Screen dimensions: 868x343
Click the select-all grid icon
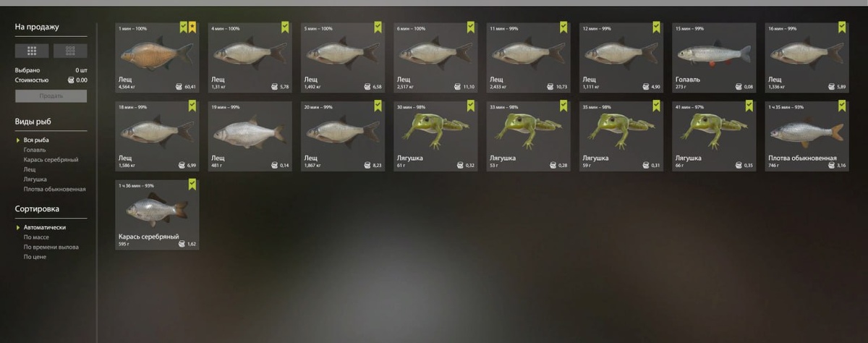tap(32, 51)
